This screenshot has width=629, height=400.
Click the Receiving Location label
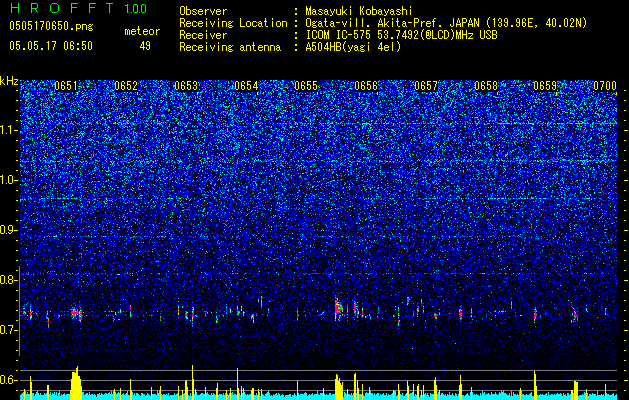(233, 23)
